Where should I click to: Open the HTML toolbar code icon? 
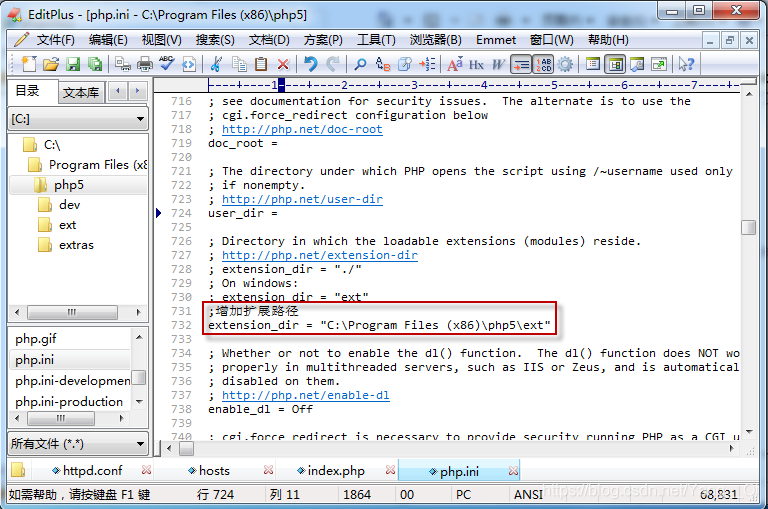tap(189, 64)
